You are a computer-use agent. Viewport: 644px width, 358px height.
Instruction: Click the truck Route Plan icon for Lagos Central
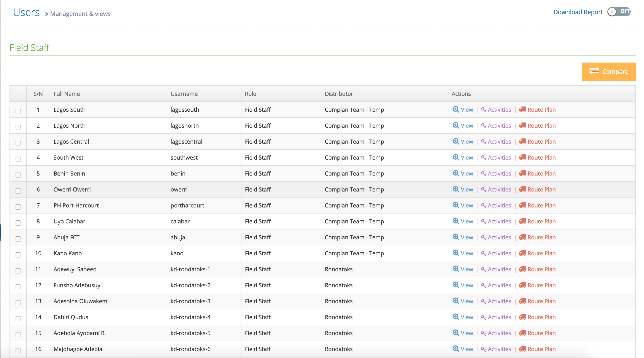click(522, 141)
